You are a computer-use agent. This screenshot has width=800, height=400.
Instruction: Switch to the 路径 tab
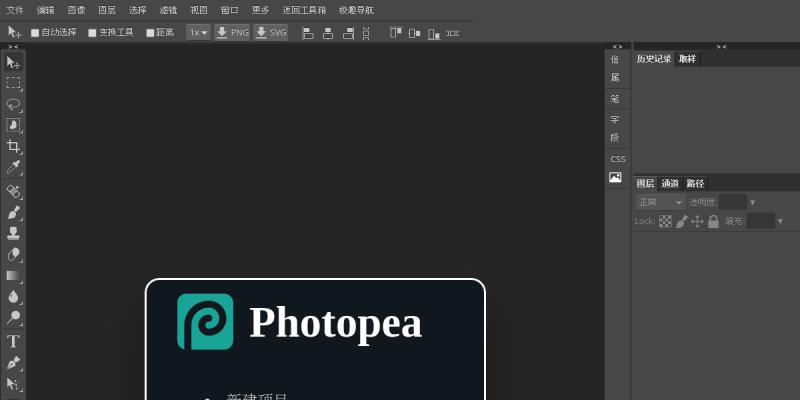click(695, 184)
